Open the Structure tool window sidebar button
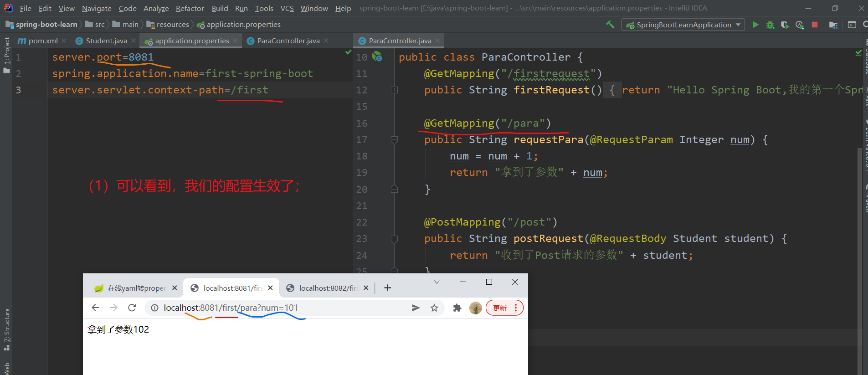868x375 pixels. click(x=6, y=329)
